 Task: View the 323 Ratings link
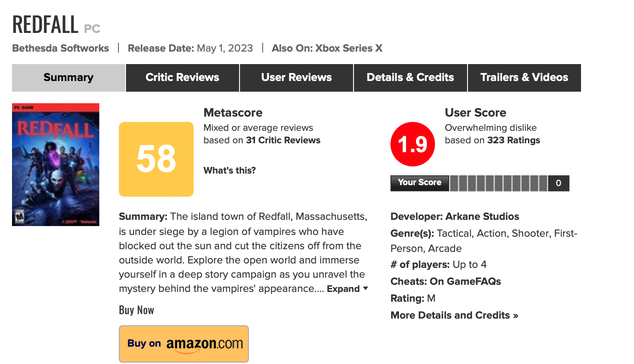point(514,140)
